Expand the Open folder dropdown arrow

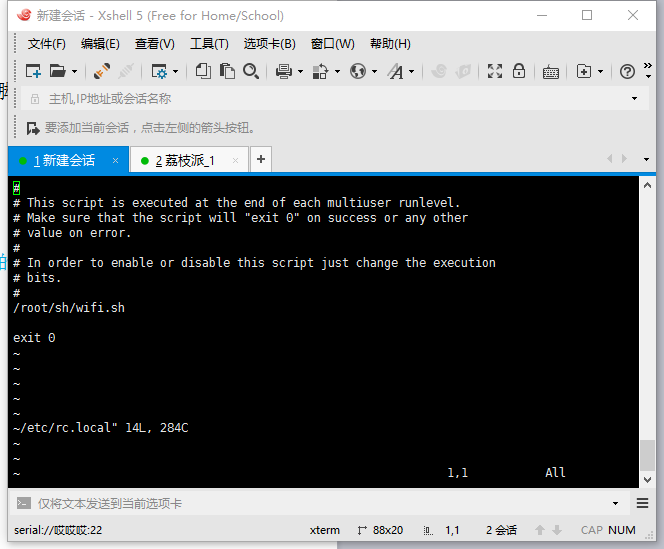point(75,71)
